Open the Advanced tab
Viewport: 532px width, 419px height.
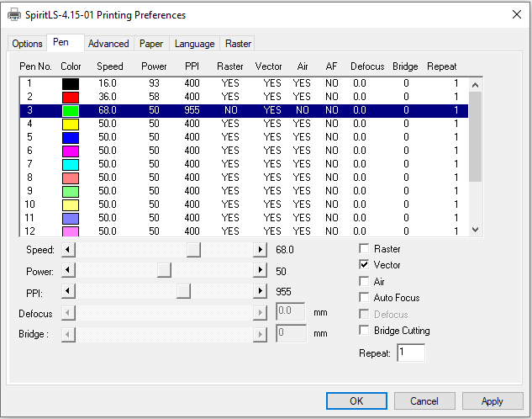108,44
